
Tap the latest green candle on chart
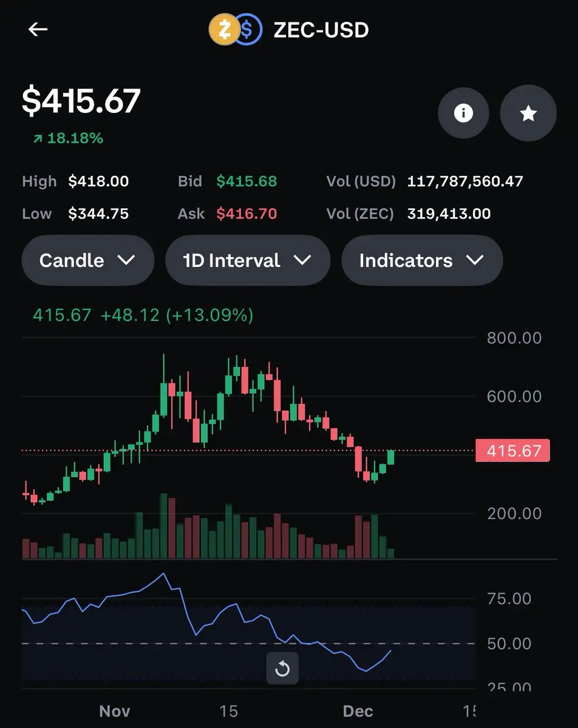coord(390,457)
